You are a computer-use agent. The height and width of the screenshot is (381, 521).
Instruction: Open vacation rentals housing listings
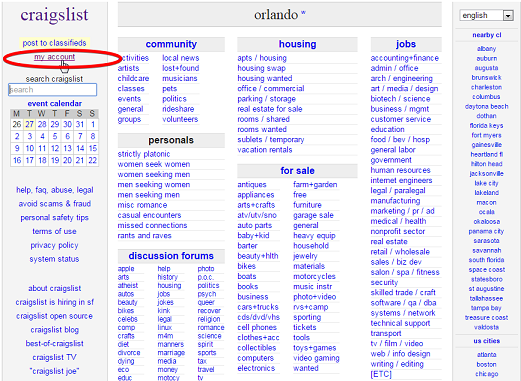point(265,150)
